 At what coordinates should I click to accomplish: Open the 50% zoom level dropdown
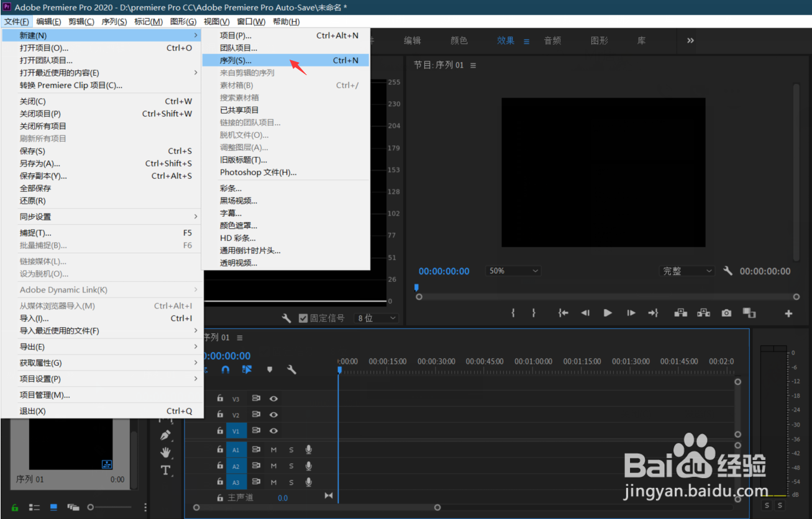coord(513,271)
